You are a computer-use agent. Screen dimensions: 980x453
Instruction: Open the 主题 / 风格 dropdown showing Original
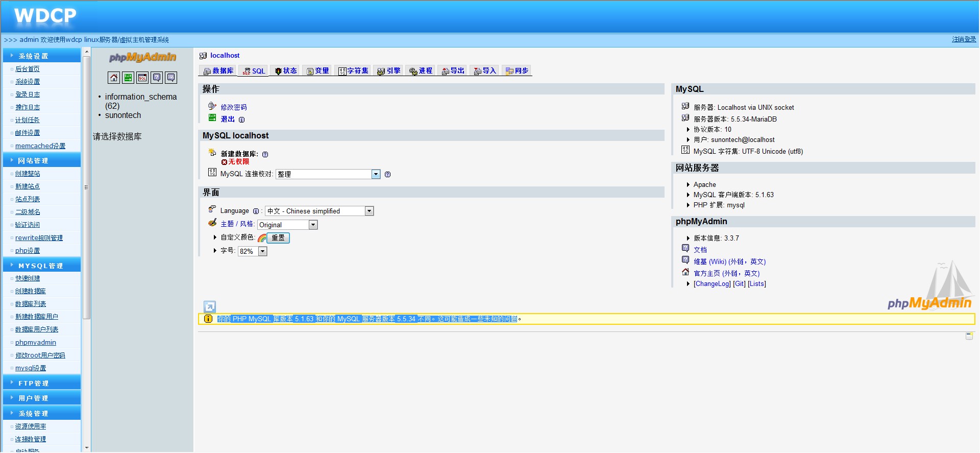tap(287, 225)
